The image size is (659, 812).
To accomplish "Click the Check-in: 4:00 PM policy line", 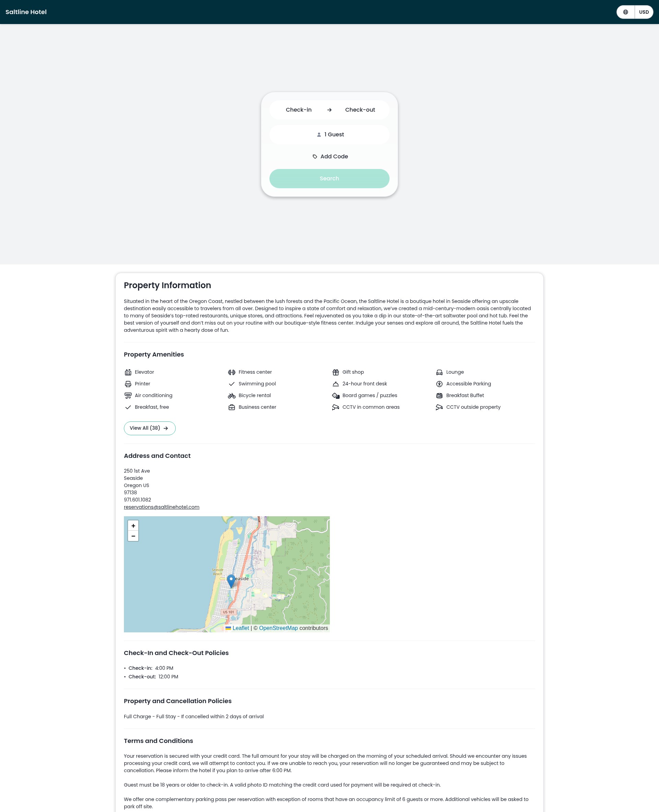I will [151, 668].
